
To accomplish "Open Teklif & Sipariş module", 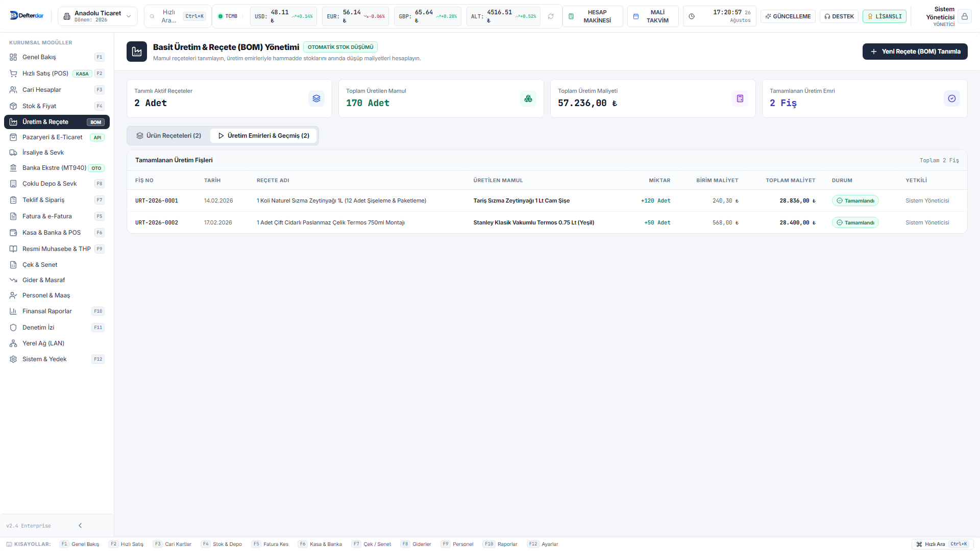I will (57, 200).
